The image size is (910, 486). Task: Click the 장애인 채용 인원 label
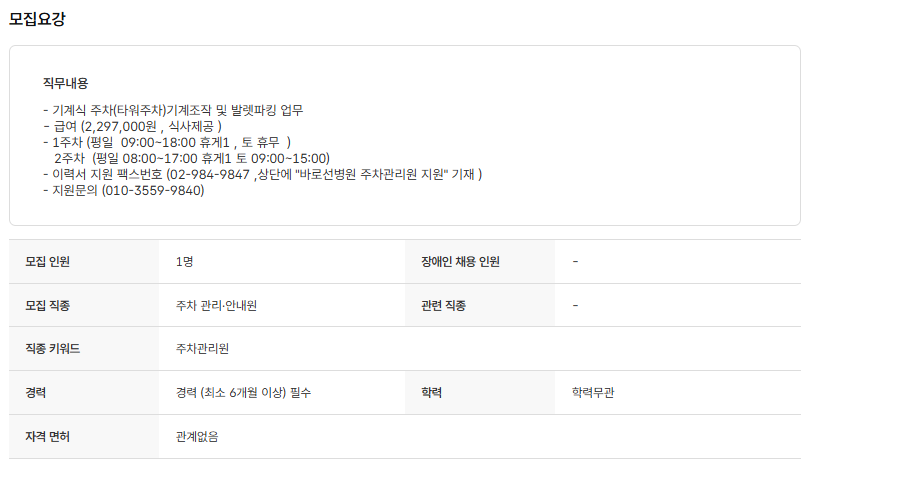point(460,262)
